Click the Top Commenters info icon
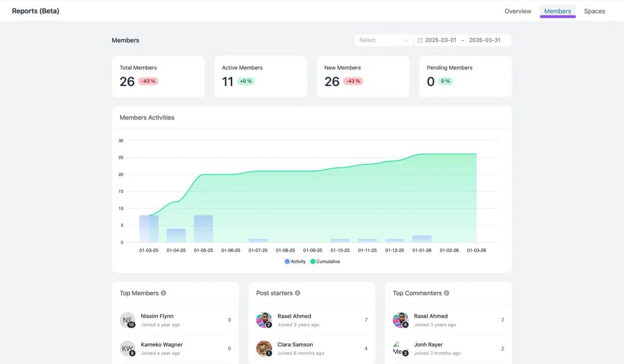The width and height of the screenshot is (624, 364). pyautogui.click(x=447, y=293)
